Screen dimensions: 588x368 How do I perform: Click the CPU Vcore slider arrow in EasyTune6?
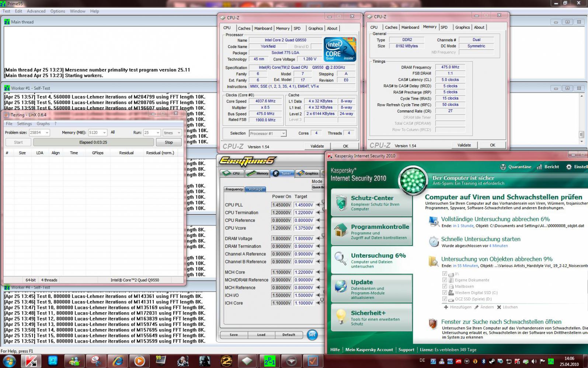tap(318, 228)
